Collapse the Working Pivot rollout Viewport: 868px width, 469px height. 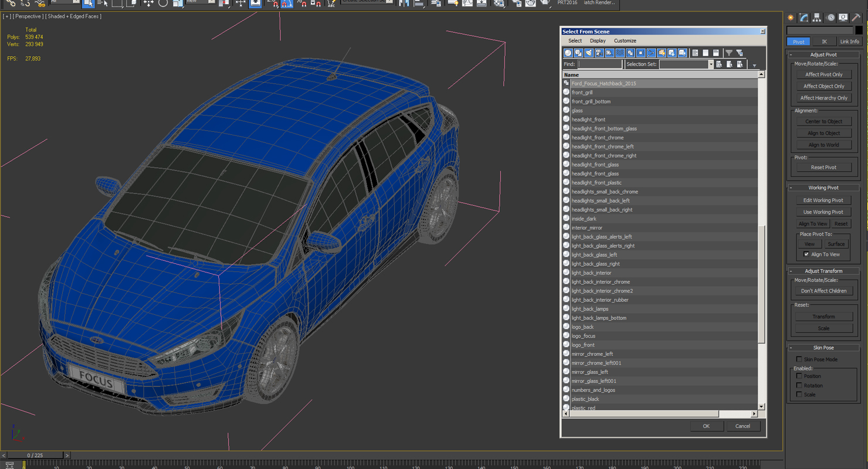point(823,188)
